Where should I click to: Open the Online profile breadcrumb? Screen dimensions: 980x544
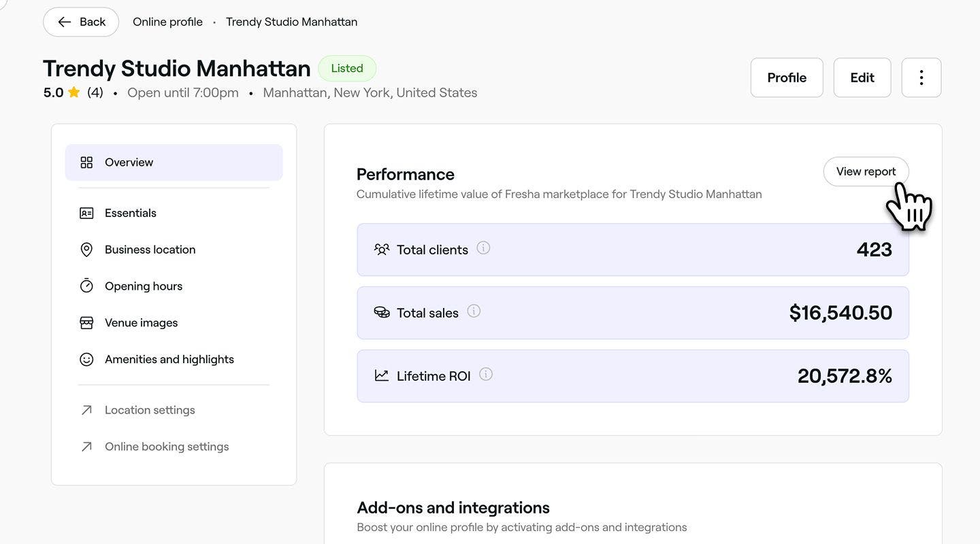pyautogui.click(x=167, y=22)
